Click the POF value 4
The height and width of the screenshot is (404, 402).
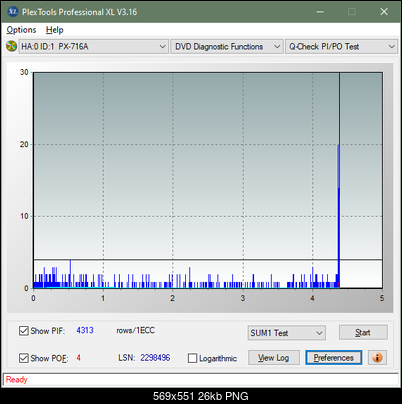79,358
